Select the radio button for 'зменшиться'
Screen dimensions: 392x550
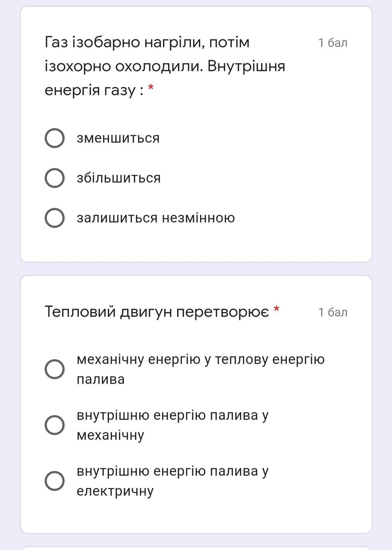54,138
